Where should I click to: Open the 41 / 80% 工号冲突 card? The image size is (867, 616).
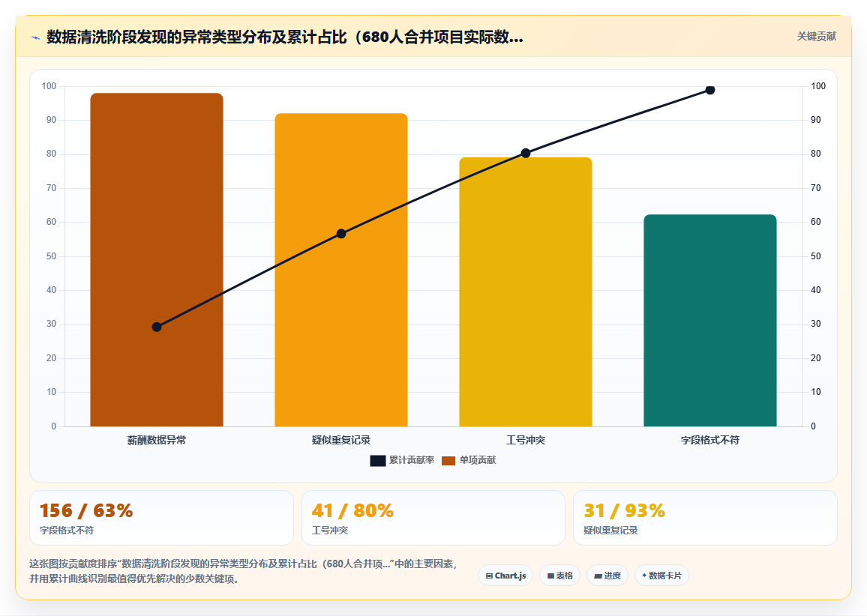(433, 518)
